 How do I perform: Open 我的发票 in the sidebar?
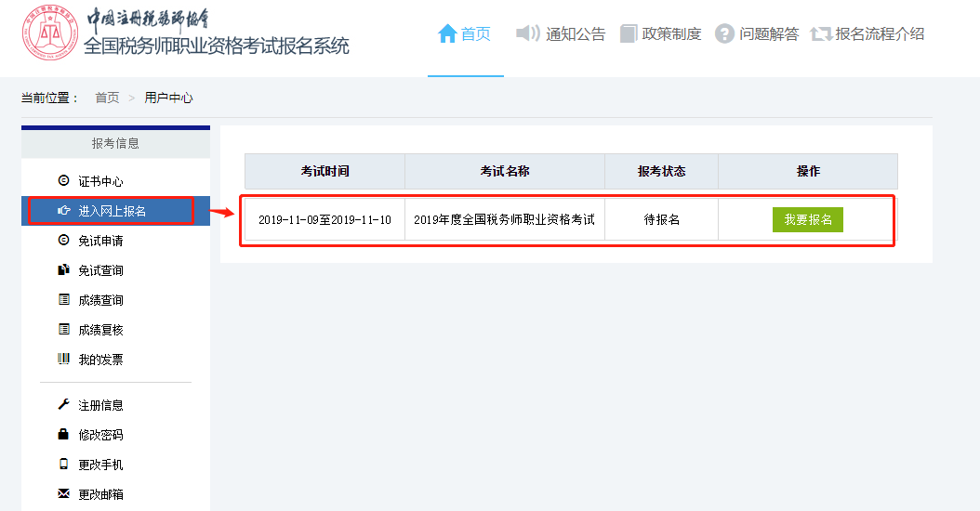100,360
